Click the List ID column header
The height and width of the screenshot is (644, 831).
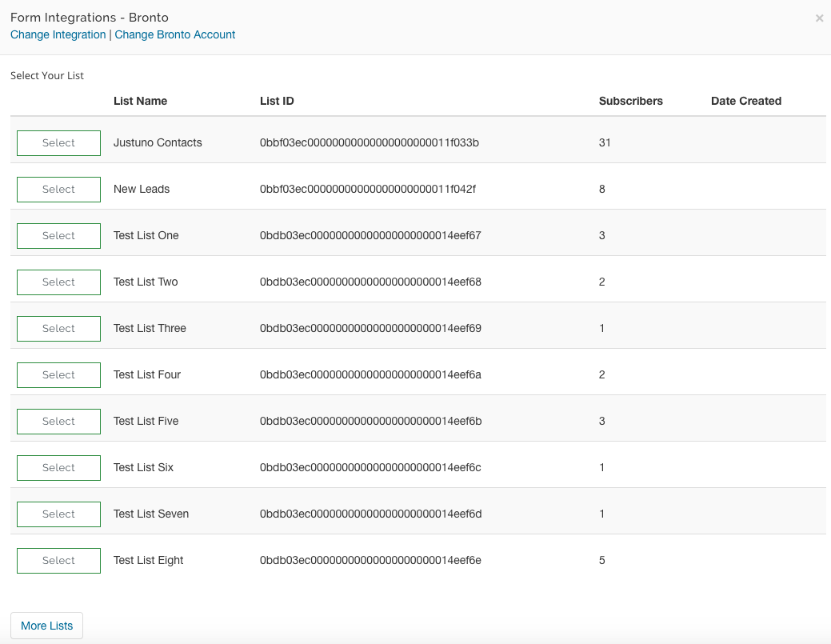point(277,101)
